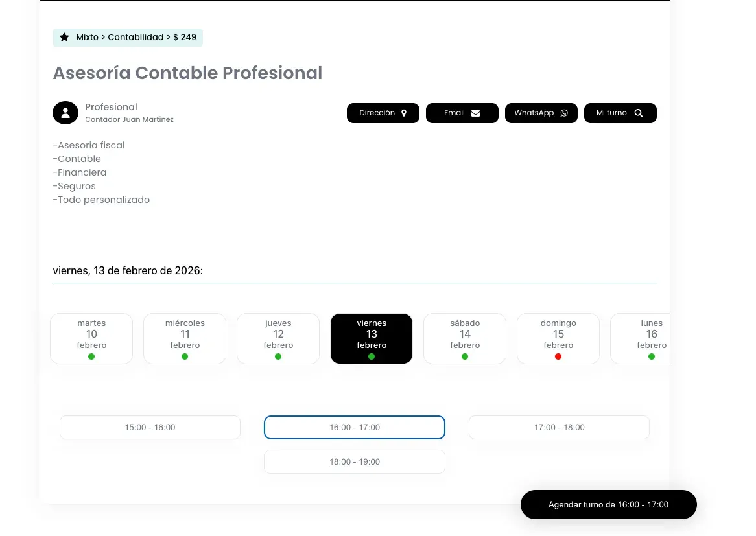Screen dimensions: 756x536
Task: Switch to the sábado 14 febrero date
Action: click(465, 338)
